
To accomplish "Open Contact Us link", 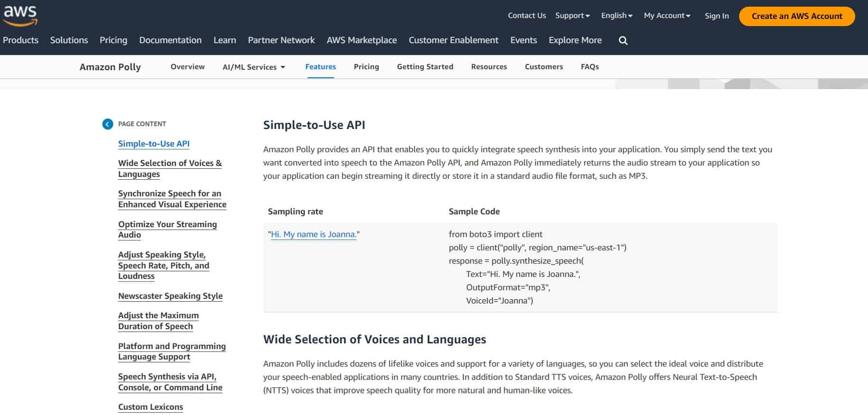I will click(527, 16).
